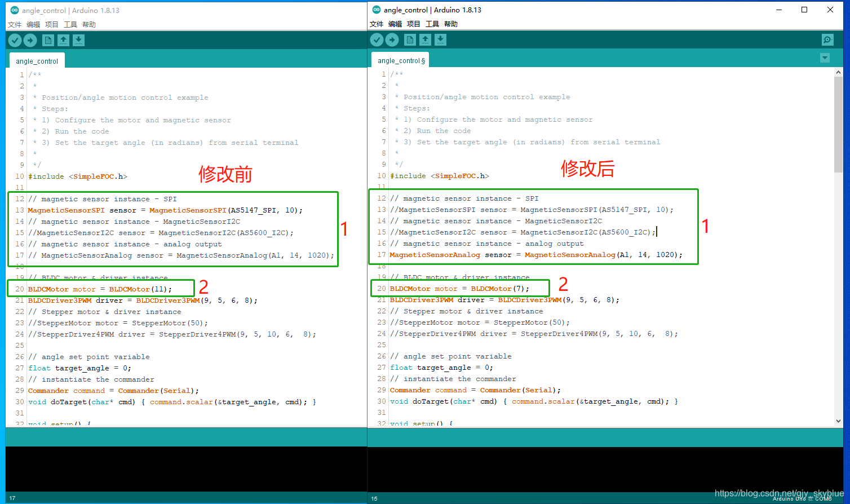The image size is (850, 504).
Task: Create new sketch in right Arduino window
Action: tap(410, 39)
